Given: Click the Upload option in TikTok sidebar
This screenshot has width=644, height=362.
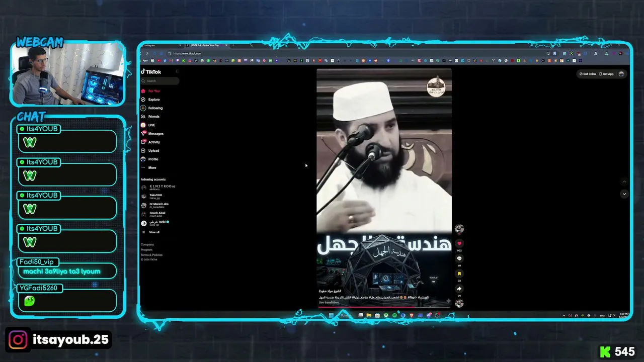Looking at the screenshot, I should coord(150,151).
